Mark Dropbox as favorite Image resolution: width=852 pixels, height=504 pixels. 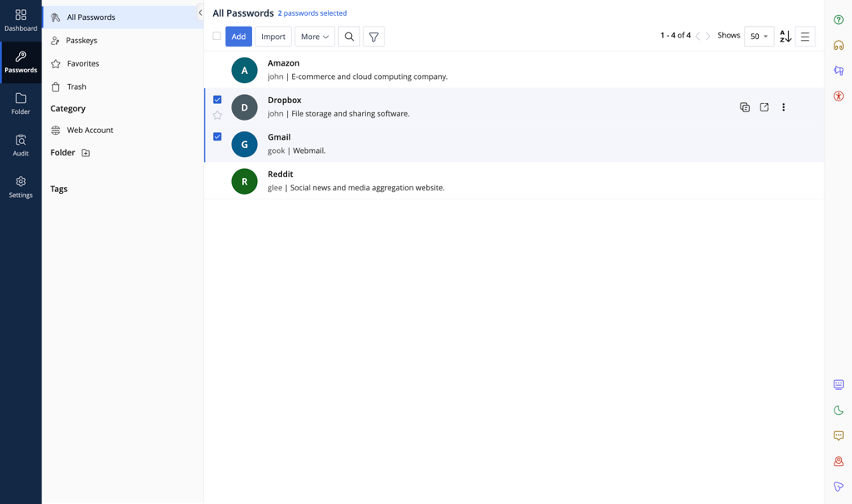[x=217, y=115]
